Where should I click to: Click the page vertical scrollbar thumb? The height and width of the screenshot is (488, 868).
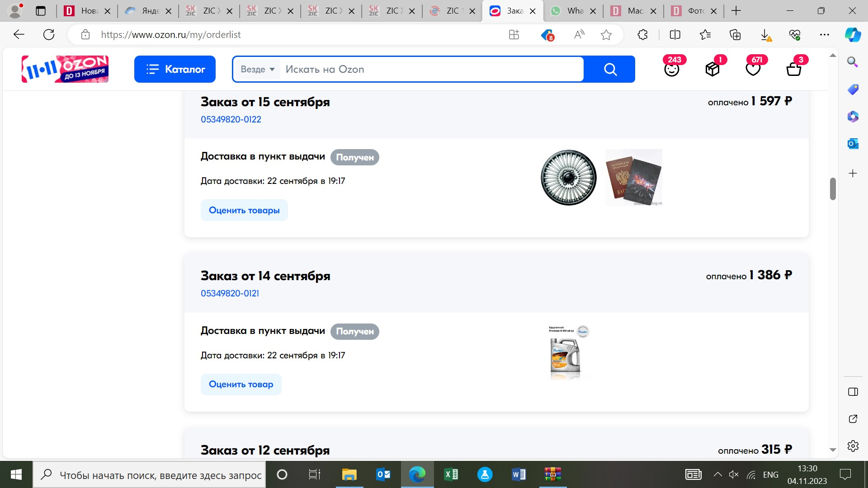[833, 189]
